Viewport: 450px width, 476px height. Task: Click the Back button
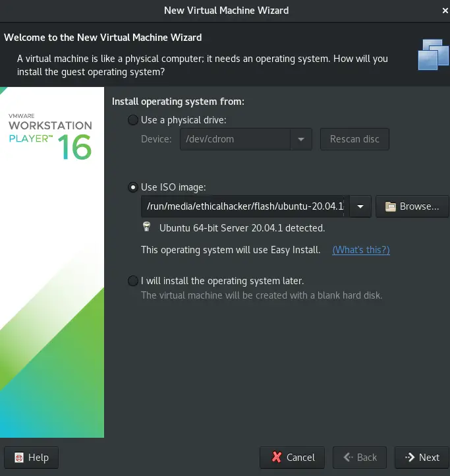pos(360,457)
